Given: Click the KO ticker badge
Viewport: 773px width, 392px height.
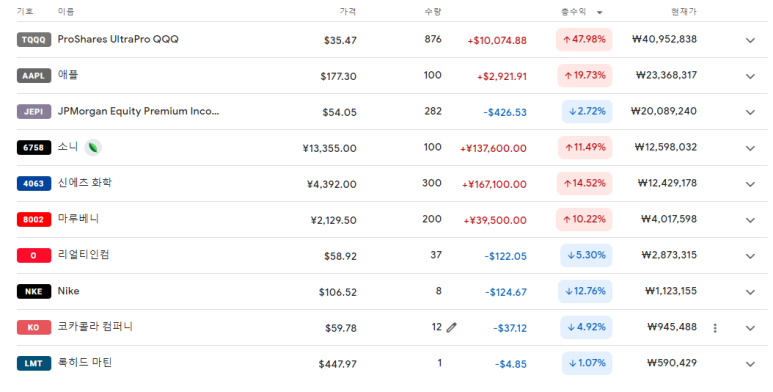Looking at the screenshot, I should click(x=34, y=327).
